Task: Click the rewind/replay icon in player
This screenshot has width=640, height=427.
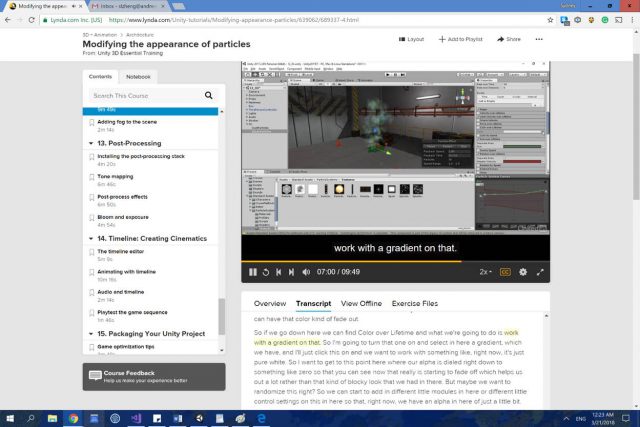Action: tap(266, 272)
